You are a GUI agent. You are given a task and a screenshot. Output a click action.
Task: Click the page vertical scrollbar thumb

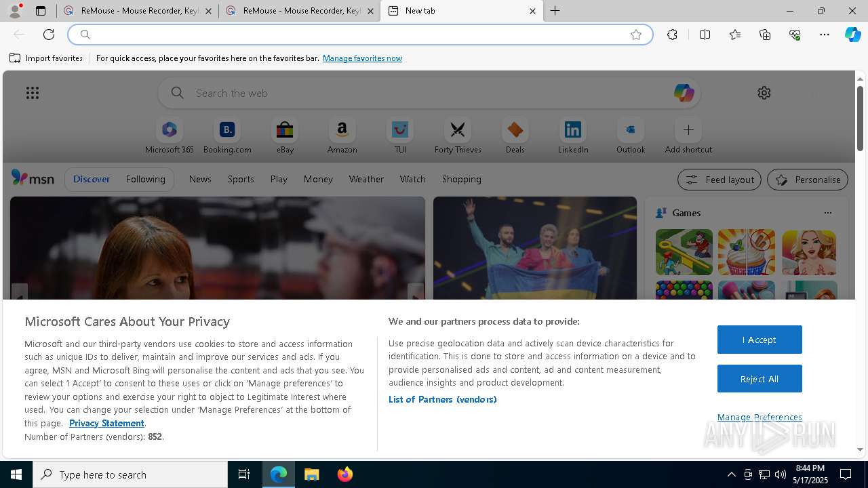(860, 118)
